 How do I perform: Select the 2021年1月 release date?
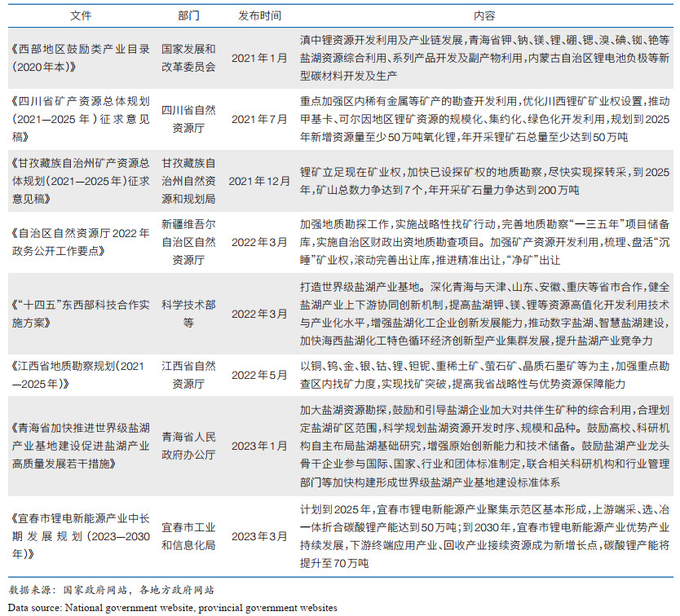[x=259, y=59]
